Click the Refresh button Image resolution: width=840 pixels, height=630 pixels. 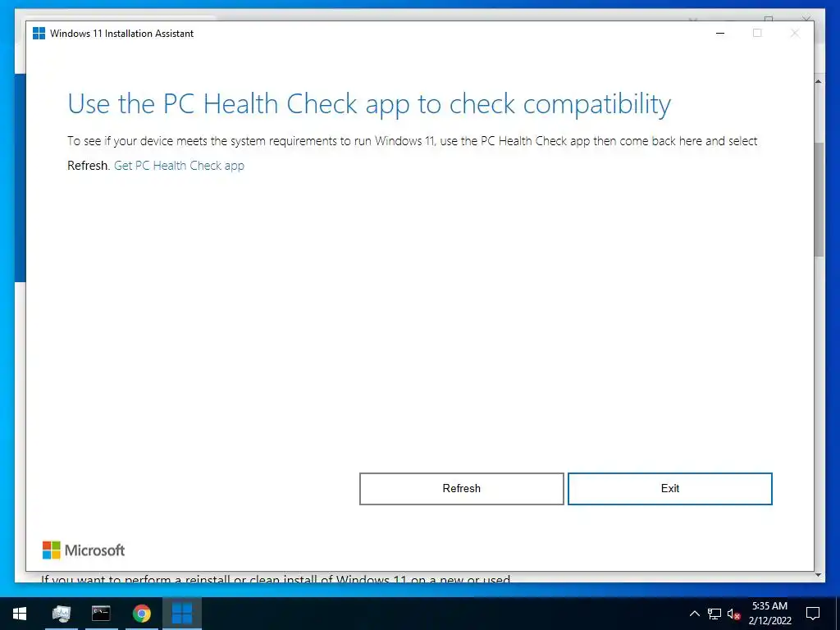[x=461, y=489]
